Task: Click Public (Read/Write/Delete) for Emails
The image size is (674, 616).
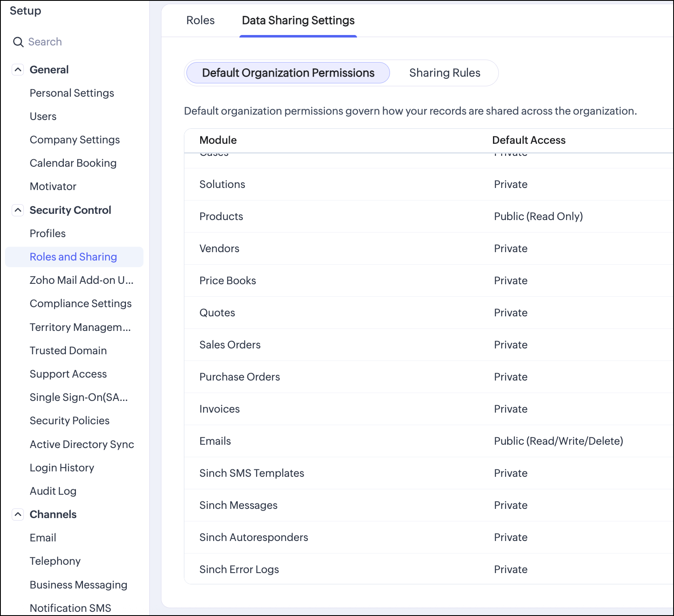Action: 558,441
